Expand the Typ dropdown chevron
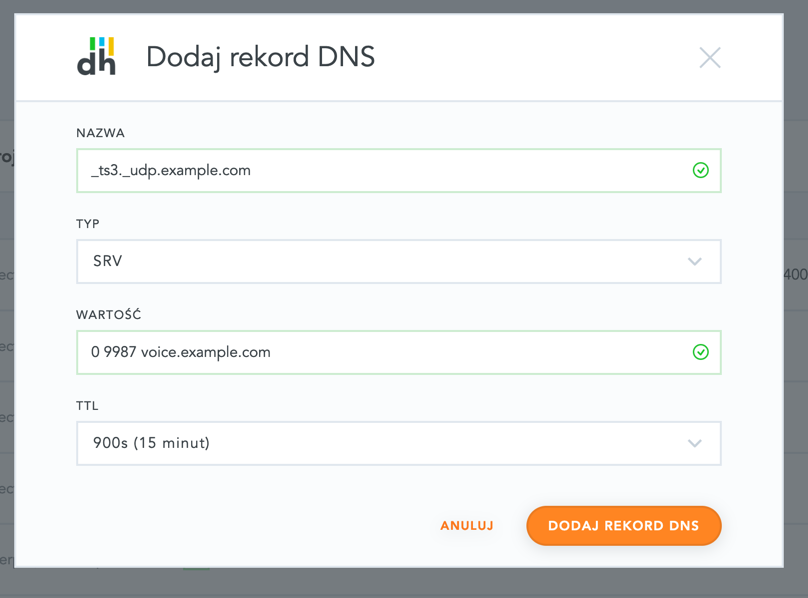 (x=695, y=262)
